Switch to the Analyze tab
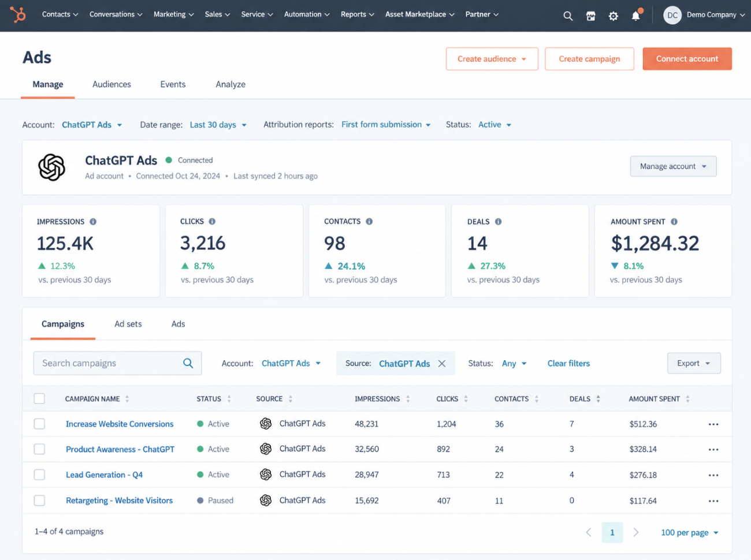Viewport: 751px width, 560px height. tap(230, 84)
